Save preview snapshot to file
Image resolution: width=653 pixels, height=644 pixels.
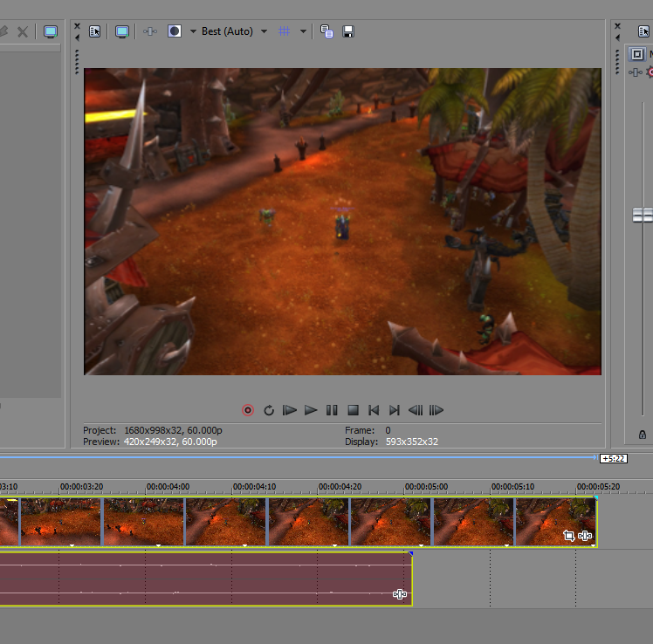pyautogui.click(x=348, y=31)
